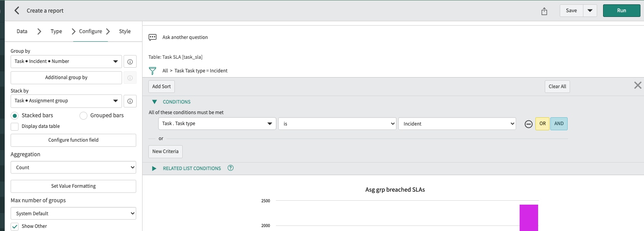Screen dimensions: 644x231
Task: Show info for the Group by field
Action: pos(130,62)
